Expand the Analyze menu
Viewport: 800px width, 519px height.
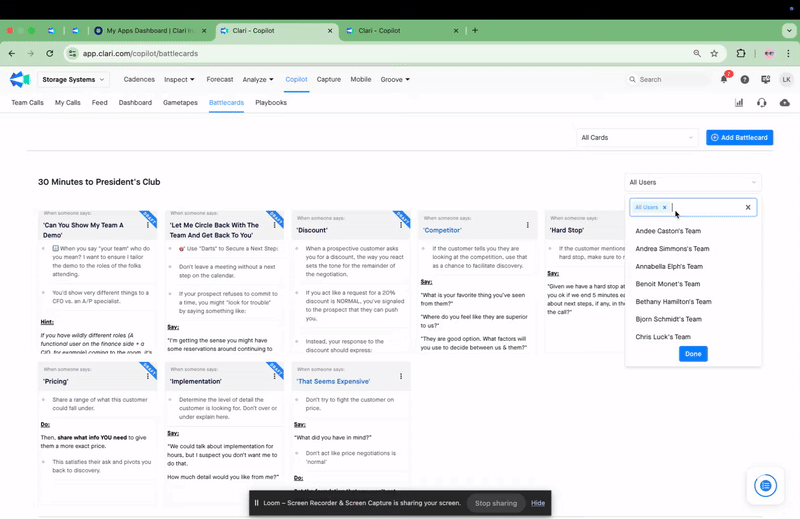click(258, 80)
